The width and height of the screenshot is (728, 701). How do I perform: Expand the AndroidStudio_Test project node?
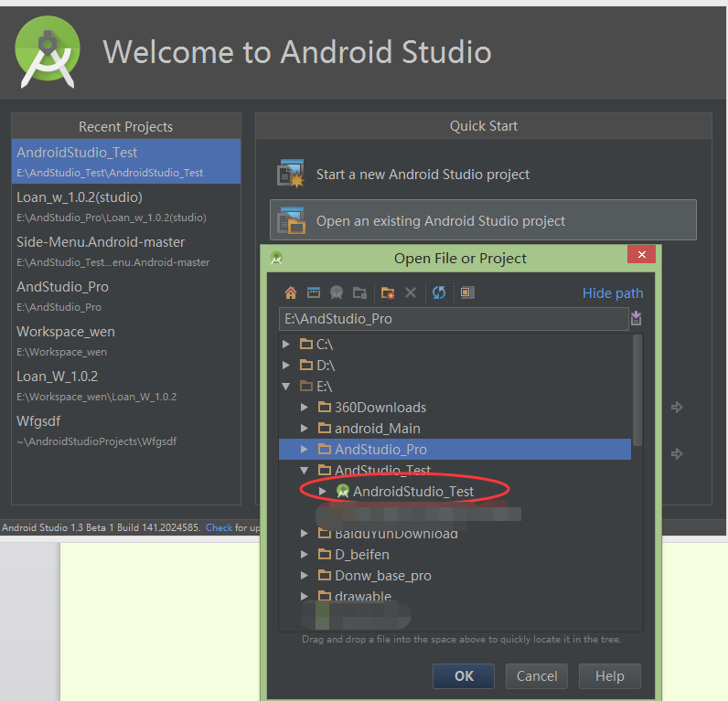(x=322, y=492)
